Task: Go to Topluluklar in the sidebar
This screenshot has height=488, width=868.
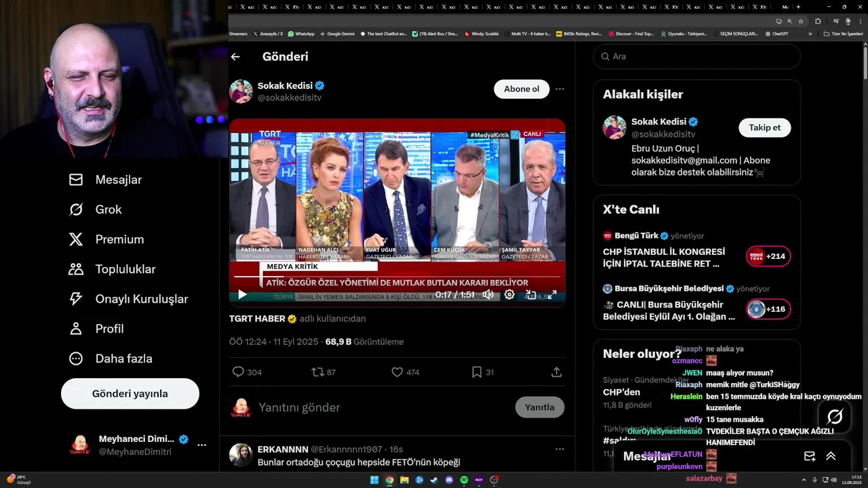Action: pyautogui.click(x=112, y=269)
